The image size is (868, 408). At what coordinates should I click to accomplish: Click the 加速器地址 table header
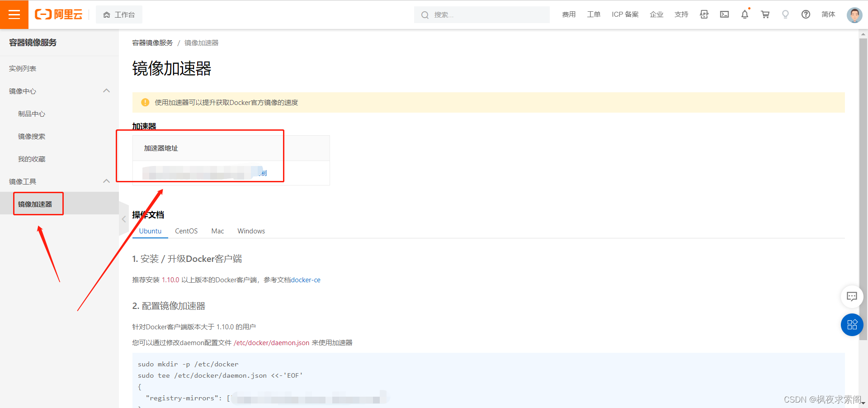pos(161,148)
